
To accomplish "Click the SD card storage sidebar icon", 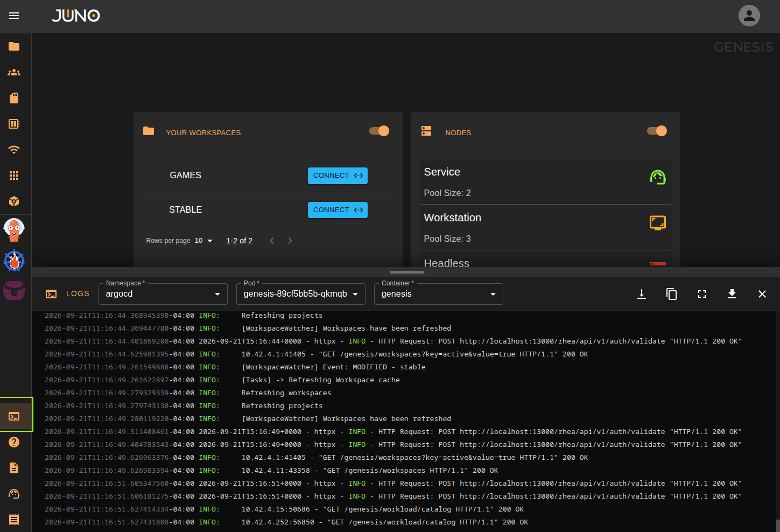I will click(x=14, y=98).
